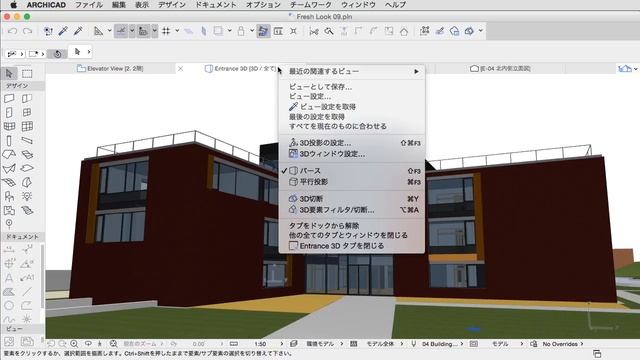Screen dimensions: 640x360
Task: Select the Text tool
Action: point(9,278)
